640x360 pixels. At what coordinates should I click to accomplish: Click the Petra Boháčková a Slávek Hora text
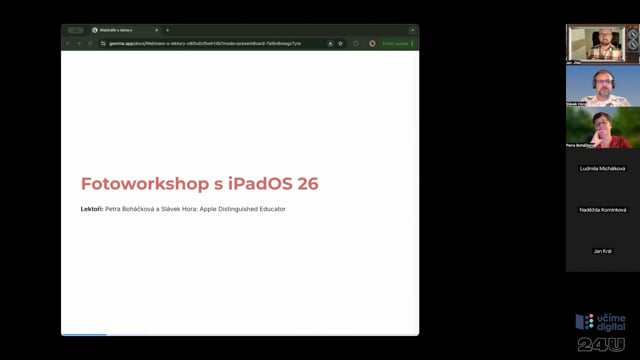(x=151, y=209)
